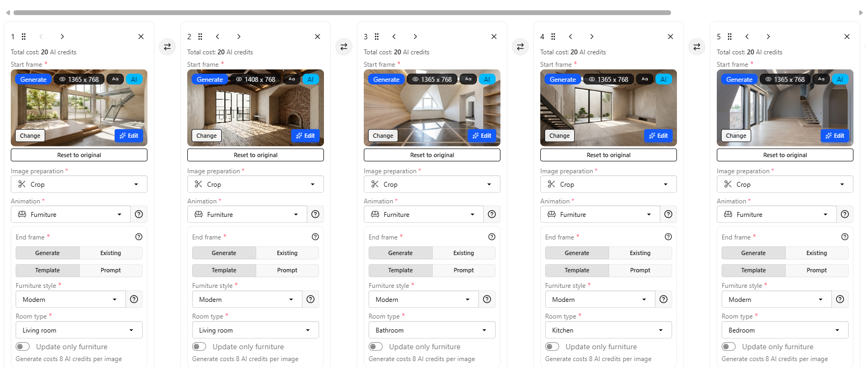
Task: Click the scrollbar's left arrow
Action: pos(8,12)
